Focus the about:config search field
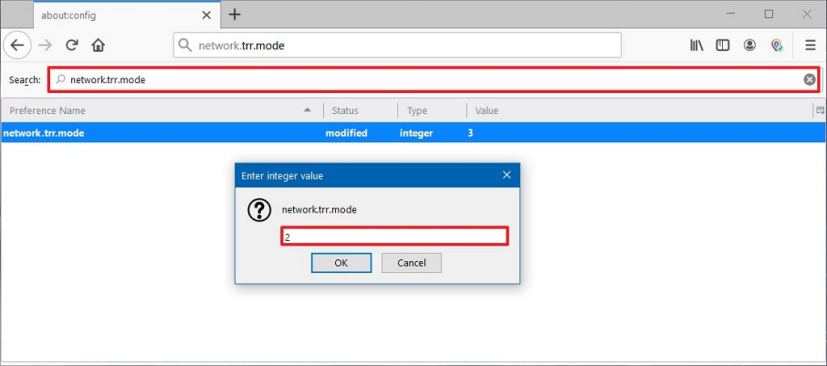This screenshot has width=827, height=366. click(x=434, y=80)
